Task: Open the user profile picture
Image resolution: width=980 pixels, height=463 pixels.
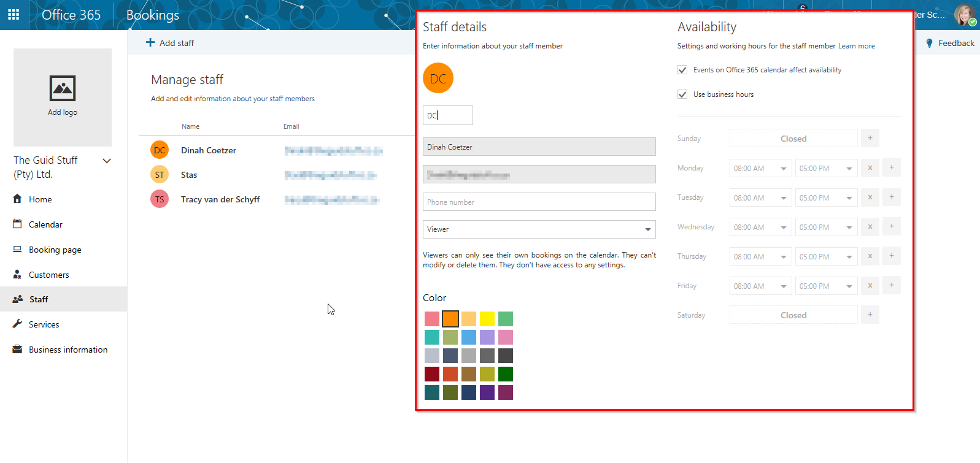Action: (x=964, y=15)
